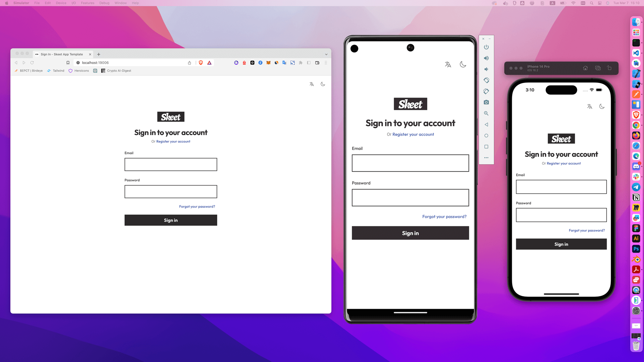Screen dimensions: 644x362
Task: Open new browser tab with plus button
Action: [x=99, y=54]
